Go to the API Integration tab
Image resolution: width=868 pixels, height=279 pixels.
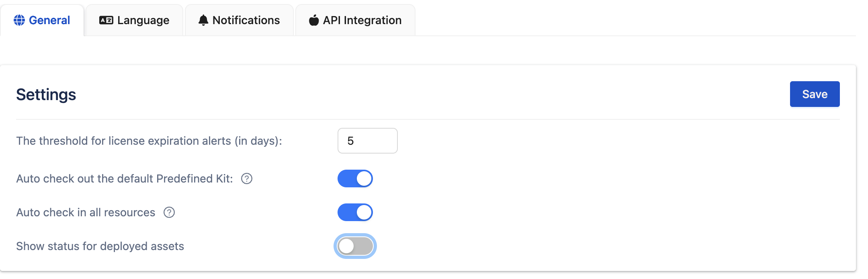pyautogui.click(x=362, y=20)
